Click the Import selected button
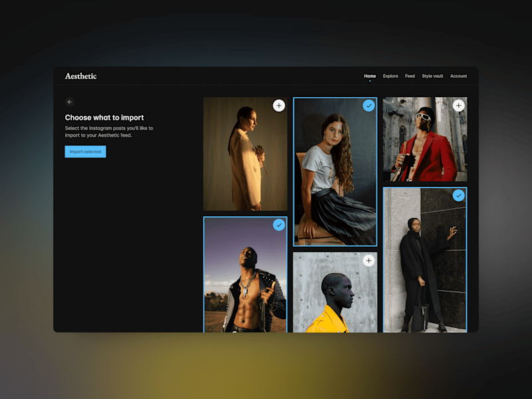The height and width of the screenshot is (399, 532). pyautogui.click(x=86, y=152)
